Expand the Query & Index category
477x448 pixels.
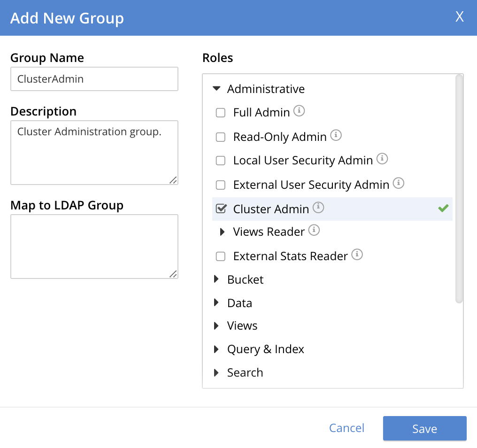[x=216, y=349]
